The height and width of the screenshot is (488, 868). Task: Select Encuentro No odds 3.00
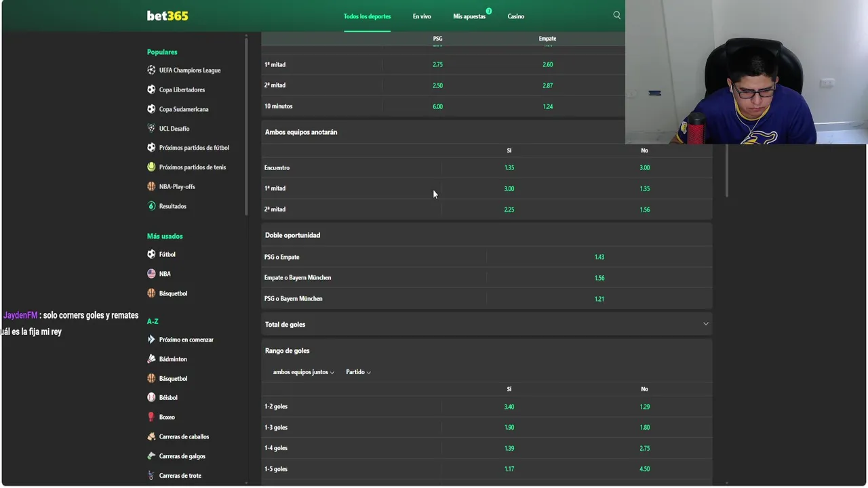tap(644, 167)
